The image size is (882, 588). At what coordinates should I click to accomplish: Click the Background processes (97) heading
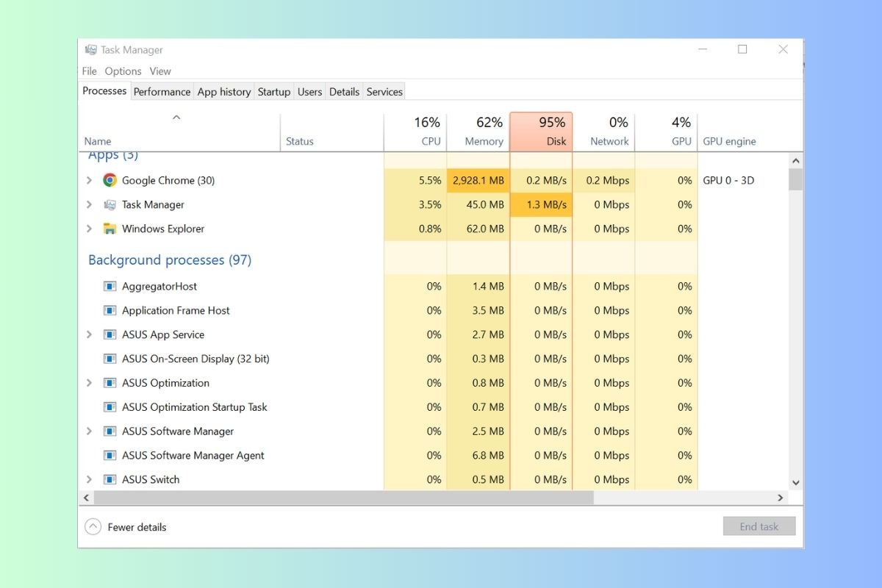(x=170, y=260)
